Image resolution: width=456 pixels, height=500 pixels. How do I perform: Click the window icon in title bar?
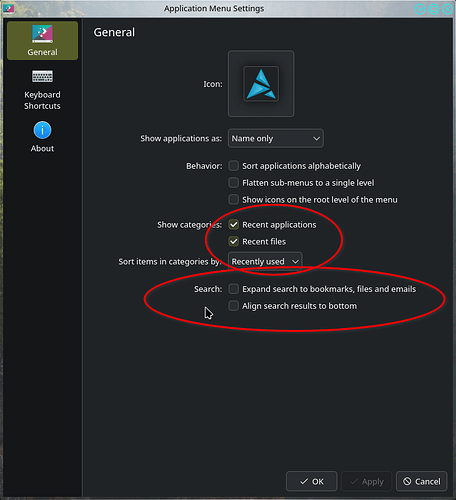coord(8,9)
